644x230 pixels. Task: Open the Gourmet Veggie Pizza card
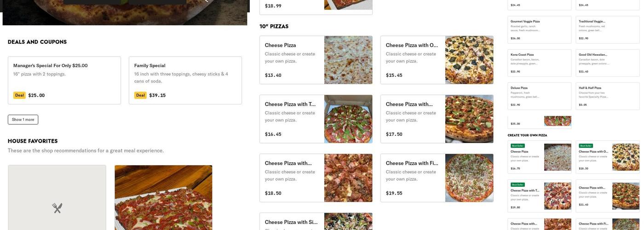(539, 30)
